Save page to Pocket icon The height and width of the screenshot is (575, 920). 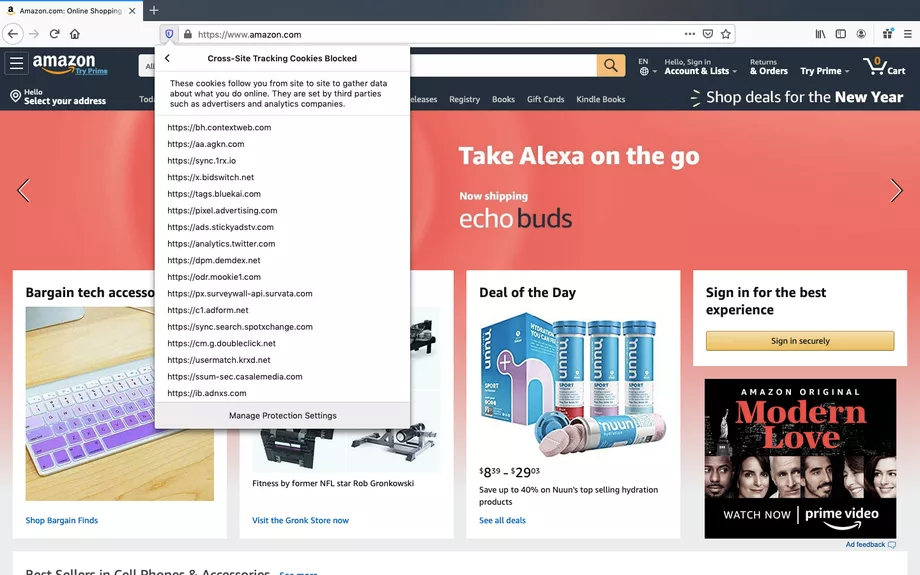pyautogui.click(x=708, y=34)
